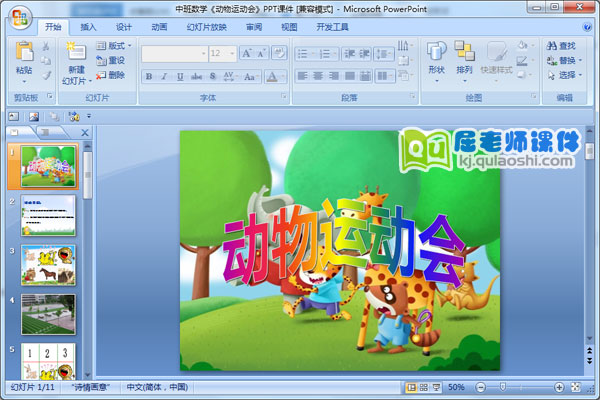Click the Paste clipboard icon
600x400 pixels.
[24, 51]
